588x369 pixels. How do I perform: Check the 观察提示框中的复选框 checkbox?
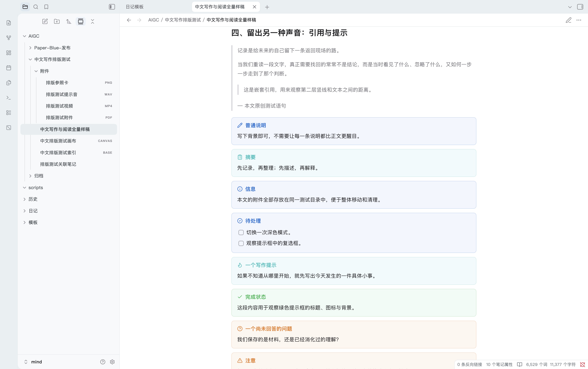pos(241,243)
